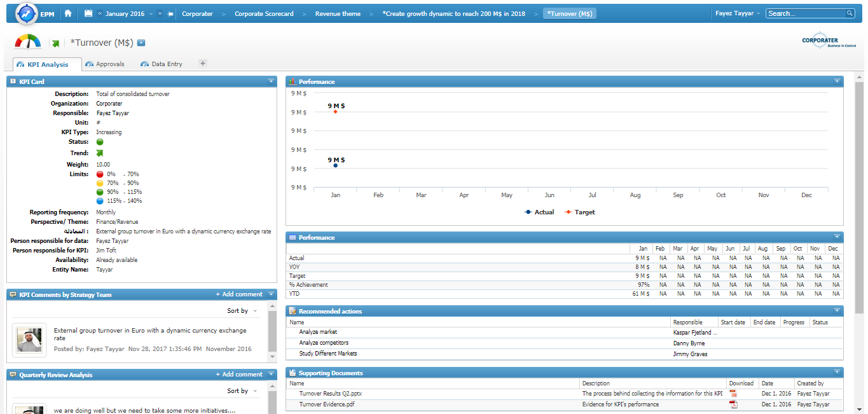Toggle the Actual series in chart legend
Viewport: 868px width, 414px height.
pyautogui.click(x=539, y=212)
